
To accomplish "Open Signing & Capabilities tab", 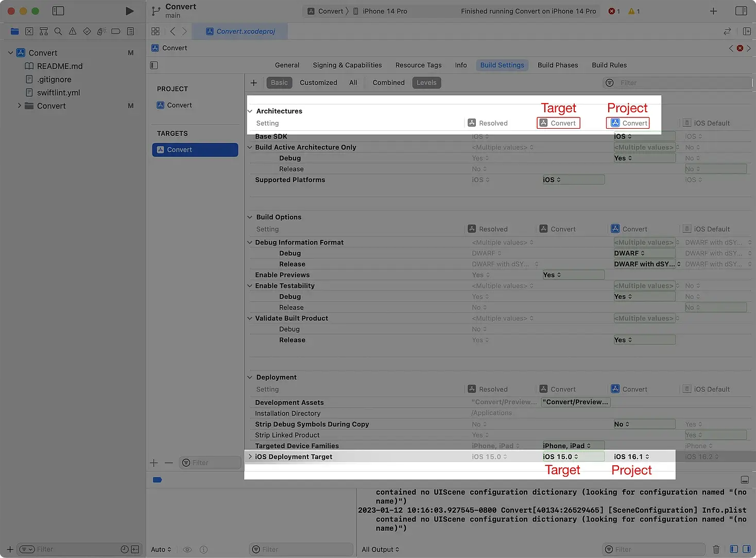I will coord(347,65).
